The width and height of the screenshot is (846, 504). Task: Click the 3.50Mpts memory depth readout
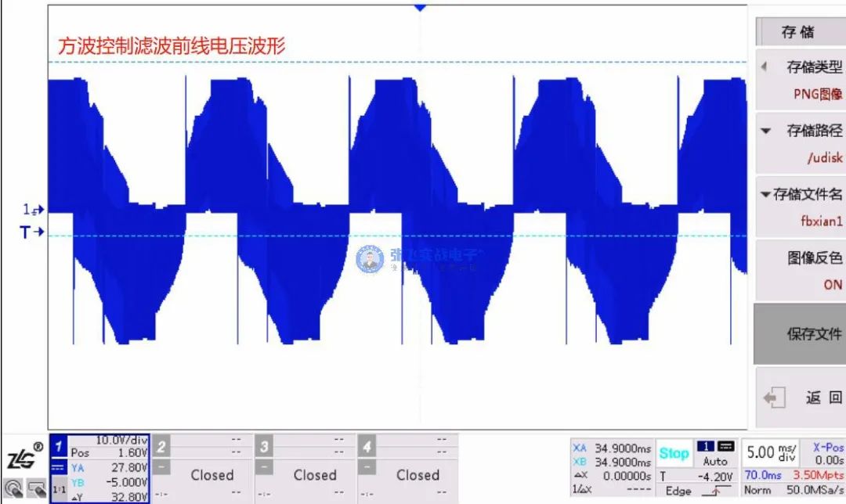[819, 475]
